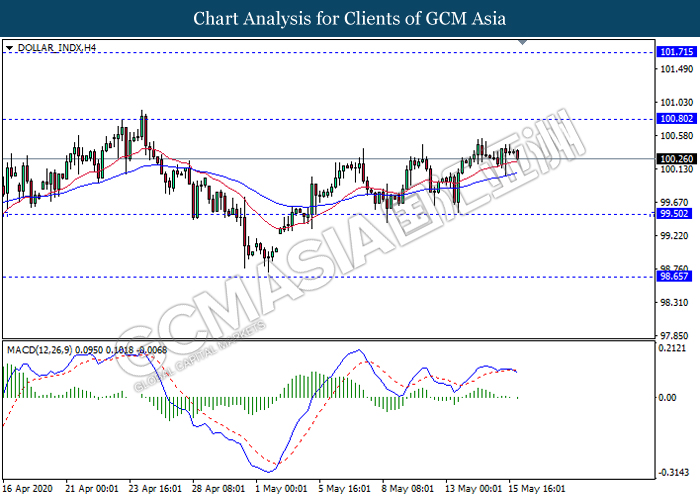Click the 1 May 00:01 time label

pyautogui.click(x=279, y=489)
